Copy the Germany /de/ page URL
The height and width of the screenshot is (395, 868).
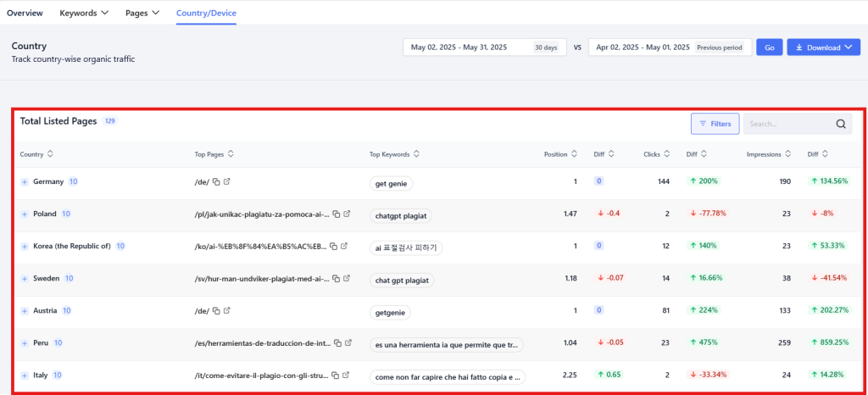(216, 182)
